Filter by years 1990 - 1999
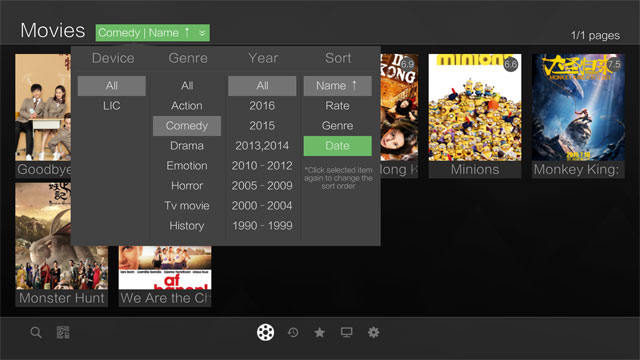The image size is (640, 360). pos(262,226)
